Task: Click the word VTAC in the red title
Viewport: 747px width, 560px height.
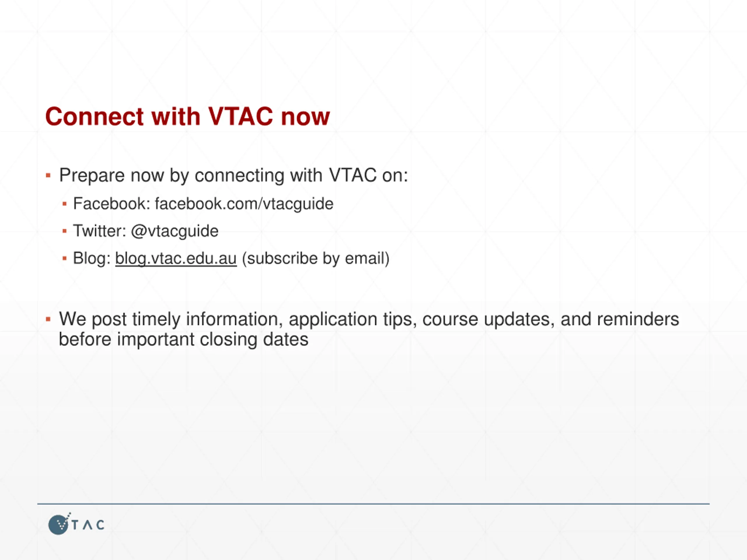Action: click(x=240, y=116)
